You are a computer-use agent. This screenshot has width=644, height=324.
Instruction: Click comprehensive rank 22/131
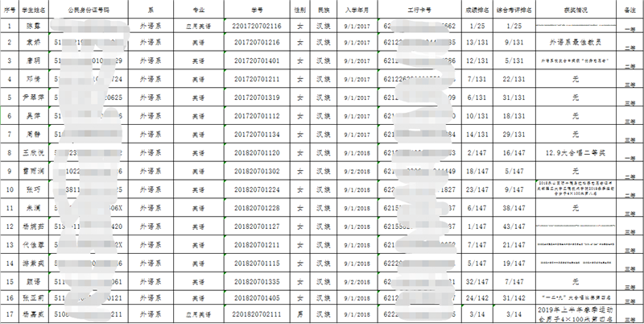[x=514, y=79]
